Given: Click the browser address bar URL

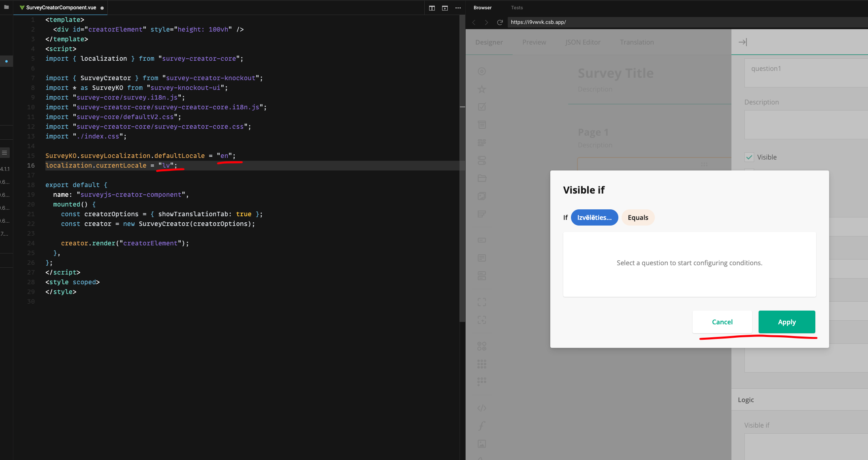Looking at the screenshot, I should pos(538,22).
